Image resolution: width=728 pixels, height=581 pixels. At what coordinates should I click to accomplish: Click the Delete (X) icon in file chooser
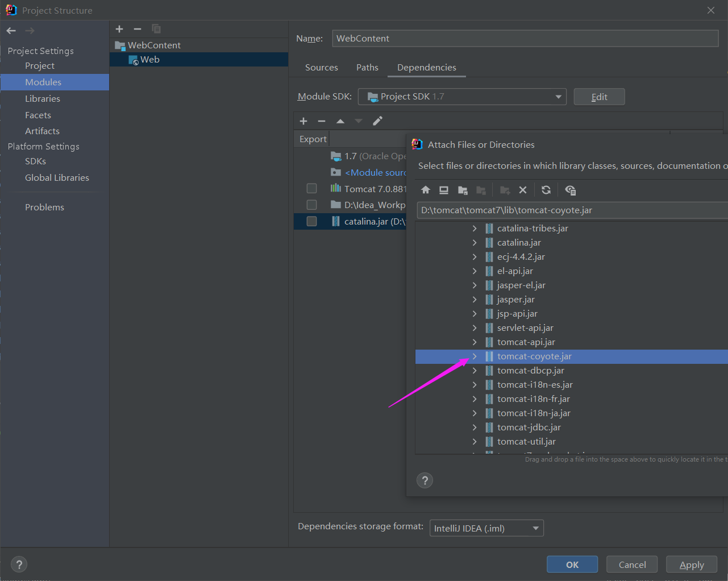point(523,190)
